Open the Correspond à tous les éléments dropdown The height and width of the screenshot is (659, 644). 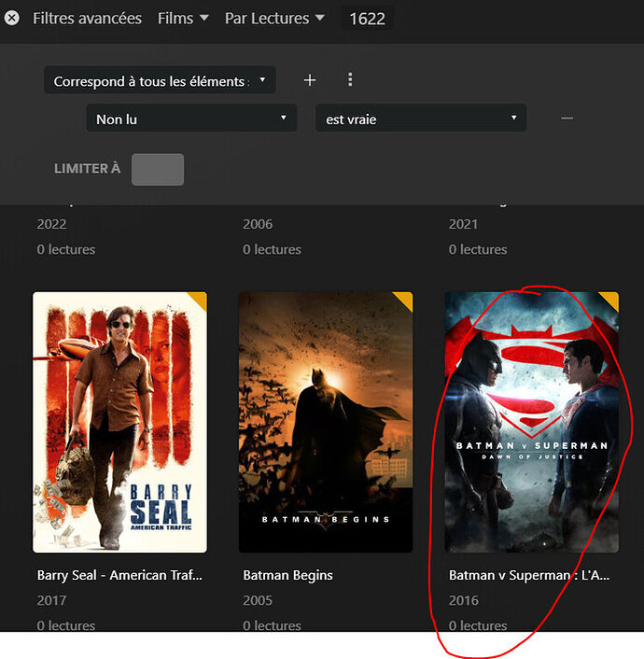(x=160, y=80)
